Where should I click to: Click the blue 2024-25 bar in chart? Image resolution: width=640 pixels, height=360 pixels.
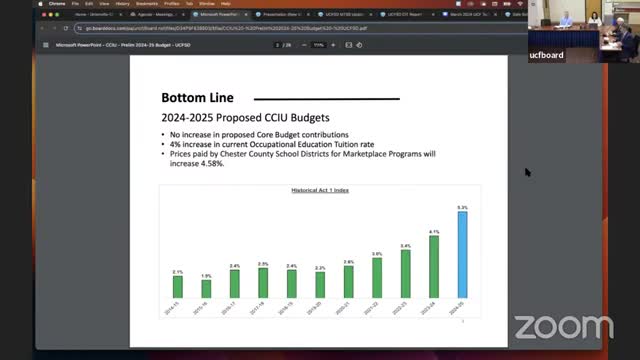(462, 255)
